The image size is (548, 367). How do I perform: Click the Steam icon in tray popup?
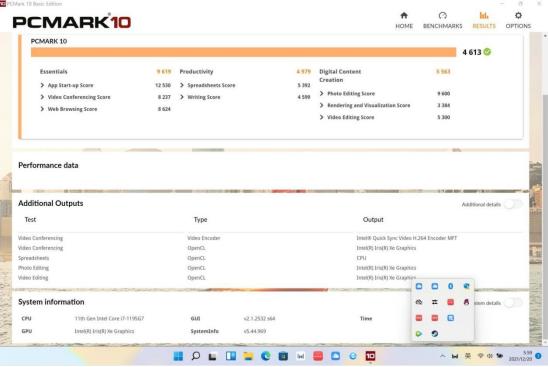(435, 333)
